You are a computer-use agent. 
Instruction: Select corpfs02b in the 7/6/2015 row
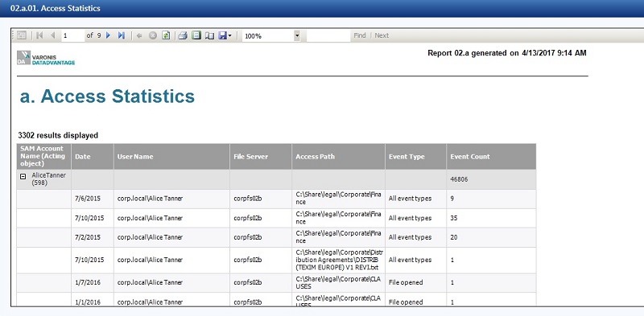point(248,199)
